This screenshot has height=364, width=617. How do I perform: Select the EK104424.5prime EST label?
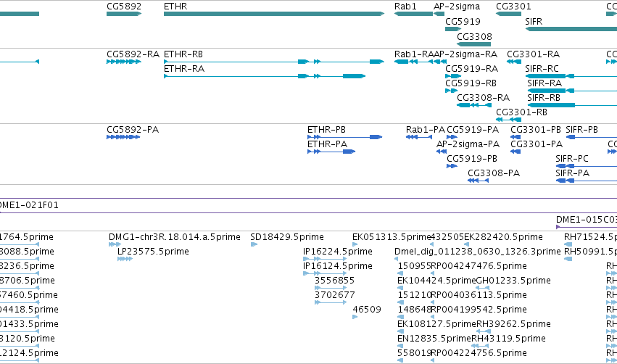tap(436, 281)
